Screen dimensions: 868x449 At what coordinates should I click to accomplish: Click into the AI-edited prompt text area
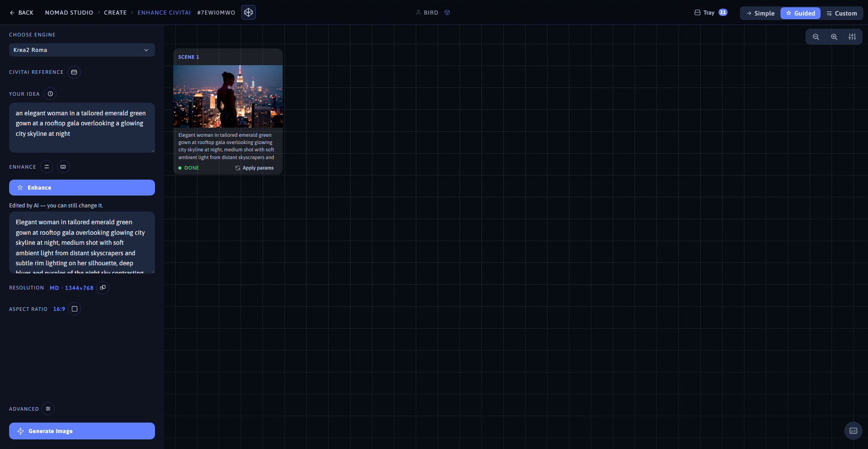82,243
